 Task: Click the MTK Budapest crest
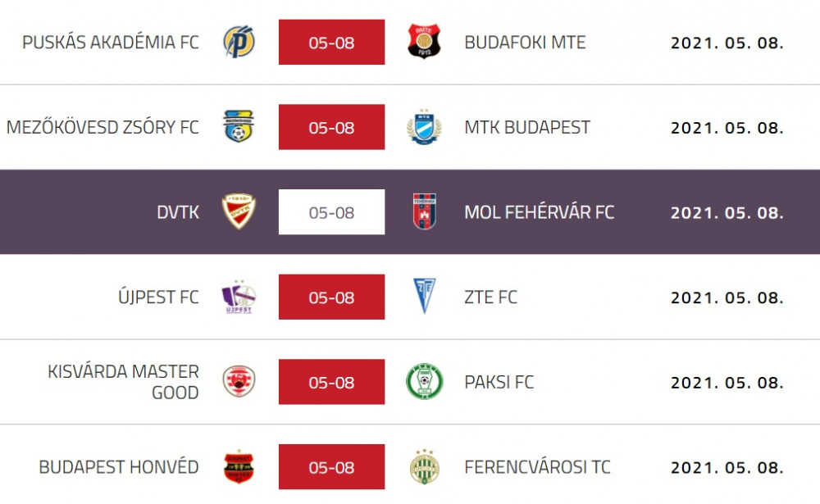coord(424,126)
